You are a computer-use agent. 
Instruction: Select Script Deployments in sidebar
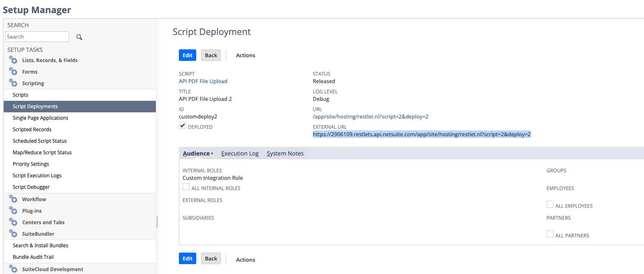pyautogui.click(x=80, y=106)
